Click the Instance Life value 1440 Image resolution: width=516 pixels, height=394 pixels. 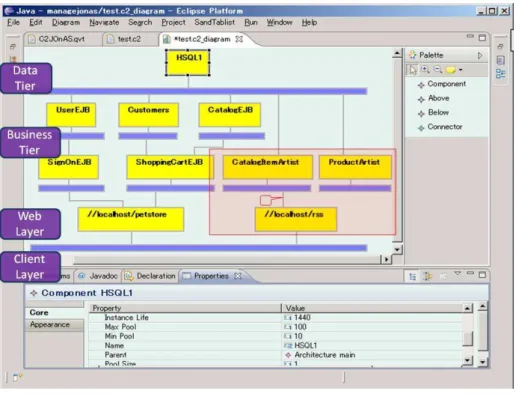302,317
